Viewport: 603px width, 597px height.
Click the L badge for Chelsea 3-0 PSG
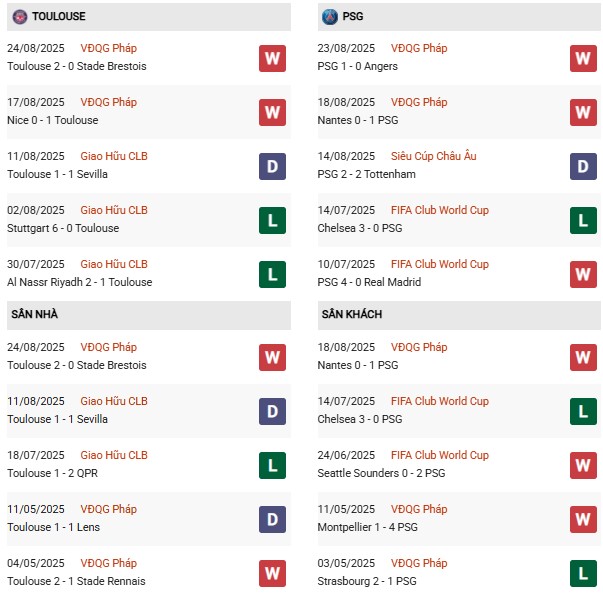pyautogui.click(x=583, y=220)
